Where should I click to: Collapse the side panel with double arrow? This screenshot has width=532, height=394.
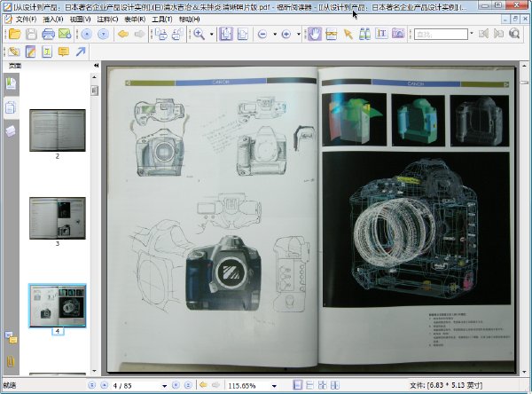tap(97, 66)
